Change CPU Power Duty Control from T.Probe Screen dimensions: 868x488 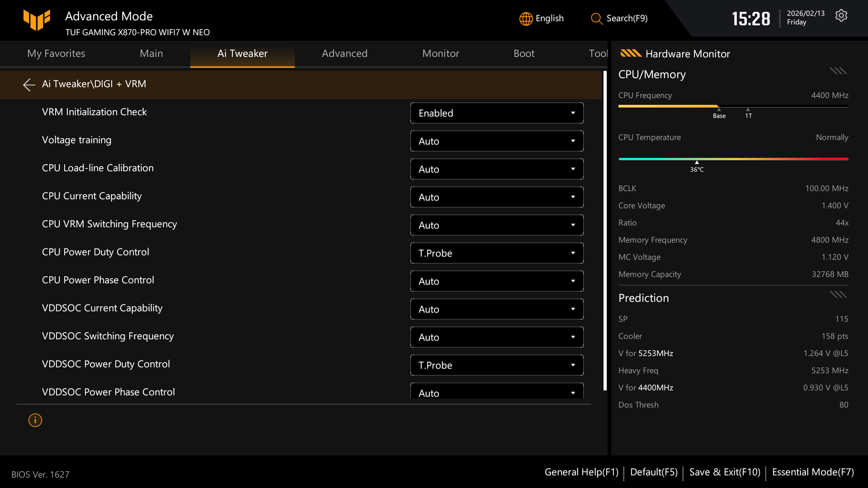(x=496, y=253)
